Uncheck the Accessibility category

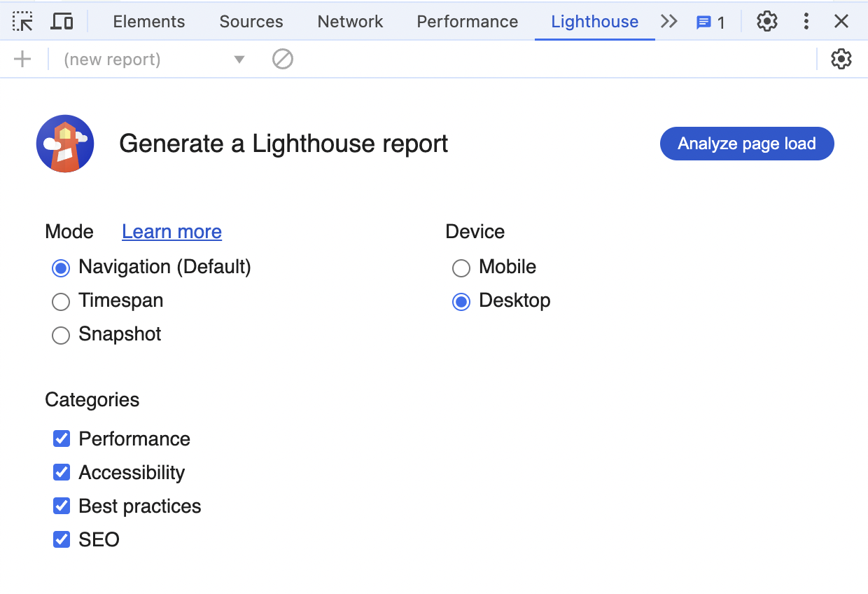click(x=62, y=471)
